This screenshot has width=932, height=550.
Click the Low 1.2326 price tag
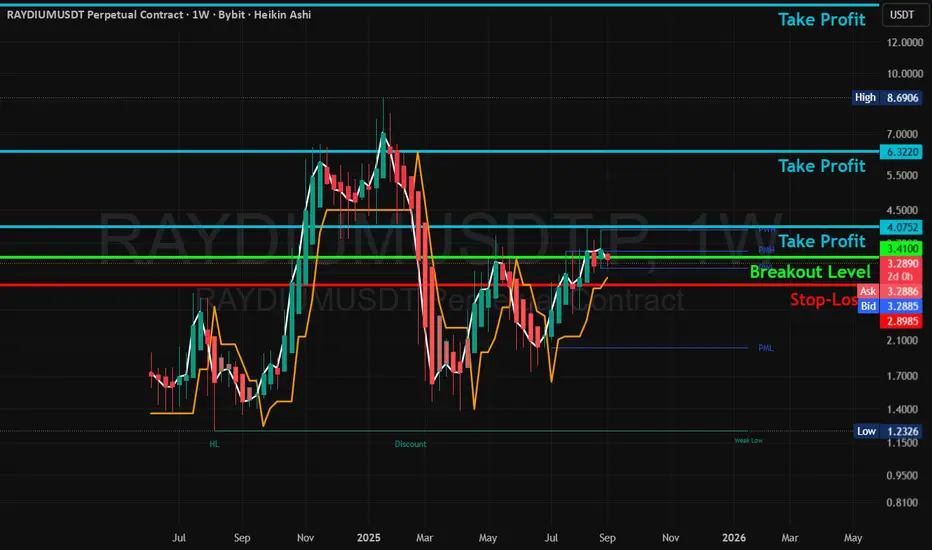tap(888, 431)
